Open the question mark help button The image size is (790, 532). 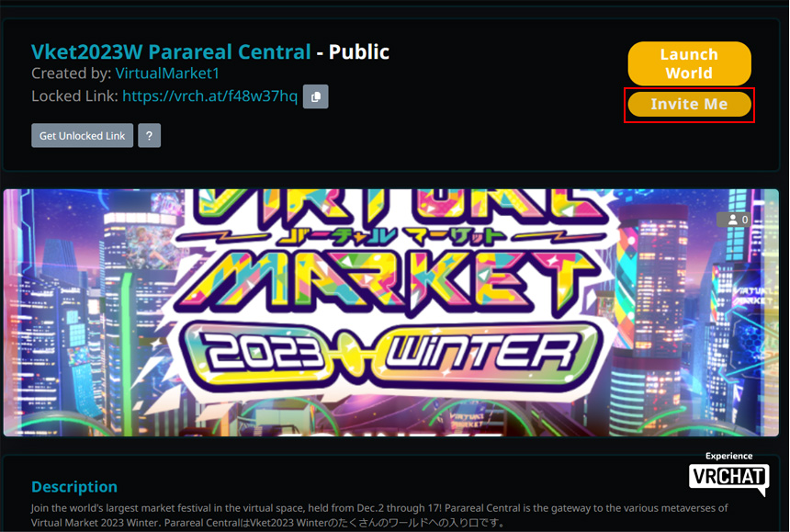[x=149, y=135]
